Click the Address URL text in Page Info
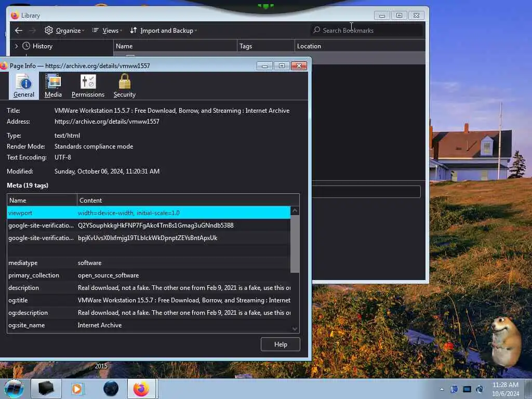The height and width of the screenshot is (399, 532). pos(107,122)
